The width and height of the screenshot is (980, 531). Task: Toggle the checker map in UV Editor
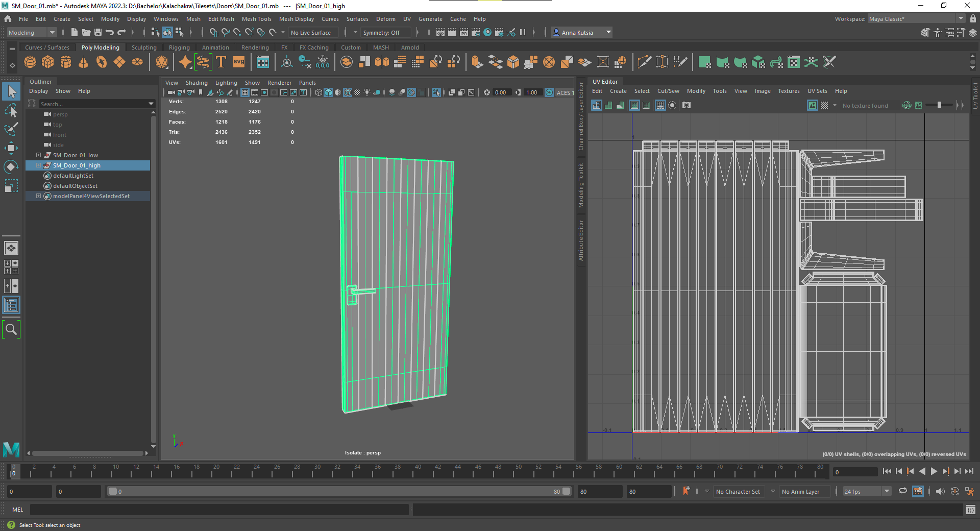pos(824,105)
